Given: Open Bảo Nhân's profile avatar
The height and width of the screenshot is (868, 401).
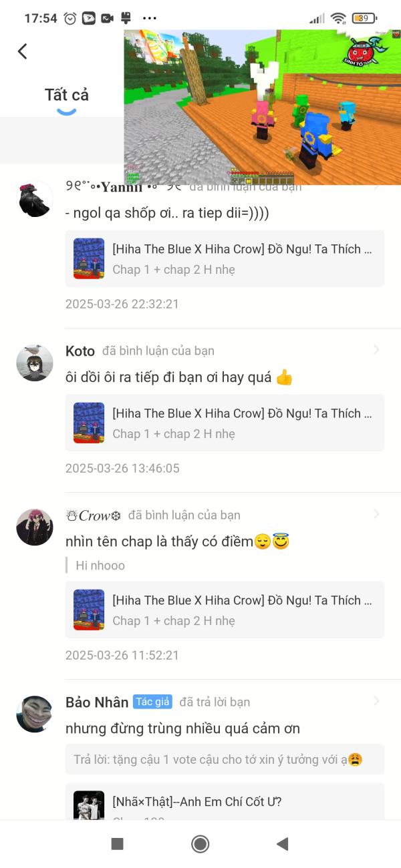Looking at the screenshot, I should pyautogui.click(x=35, y=714).
